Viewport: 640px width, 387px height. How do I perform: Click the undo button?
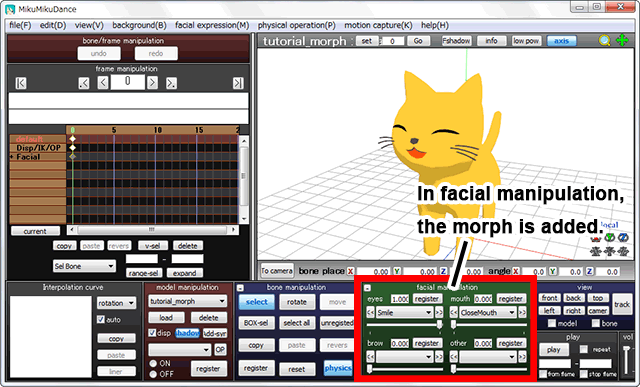(99, 53)
